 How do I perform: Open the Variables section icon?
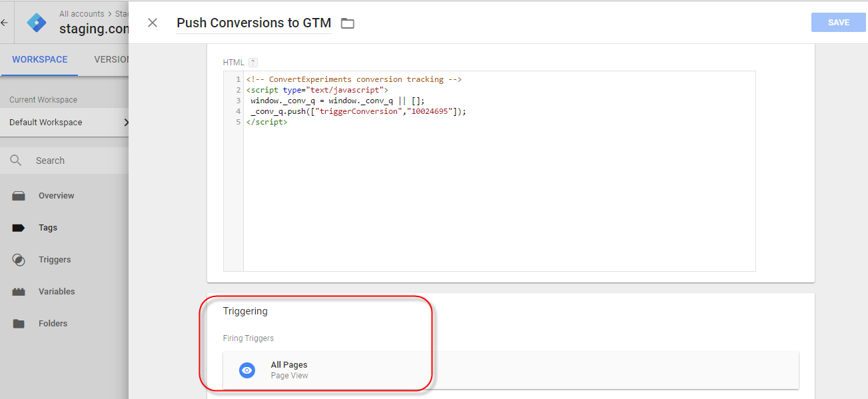click(18, 291)
